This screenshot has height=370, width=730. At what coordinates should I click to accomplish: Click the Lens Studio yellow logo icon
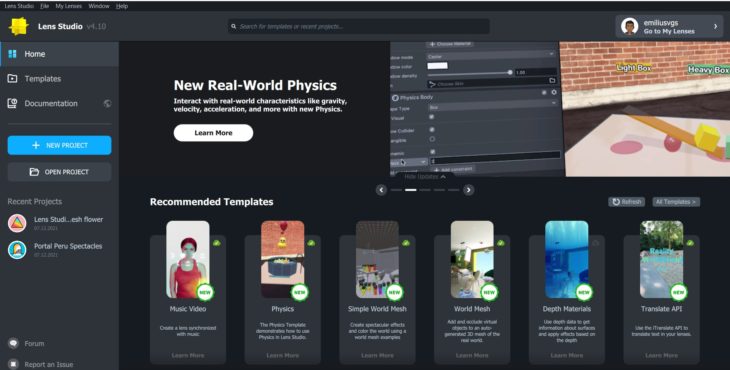point(19,27)
